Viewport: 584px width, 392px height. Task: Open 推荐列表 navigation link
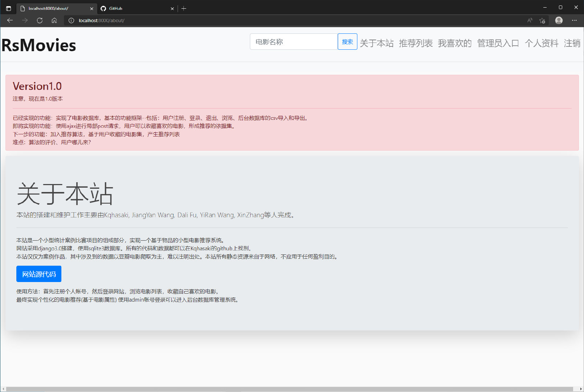[x=416, y=43]
